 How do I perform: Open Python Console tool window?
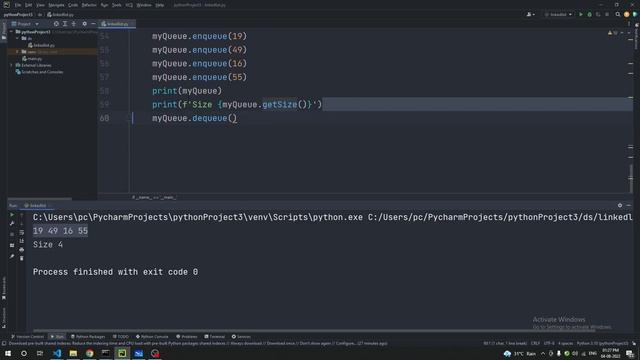coord(152,337)
